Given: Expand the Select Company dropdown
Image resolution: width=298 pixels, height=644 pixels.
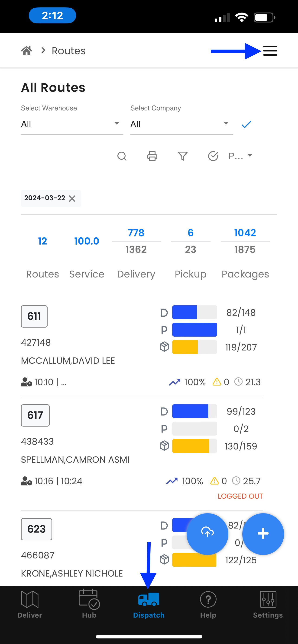Looking at the screenshot, I should point(181,124).
